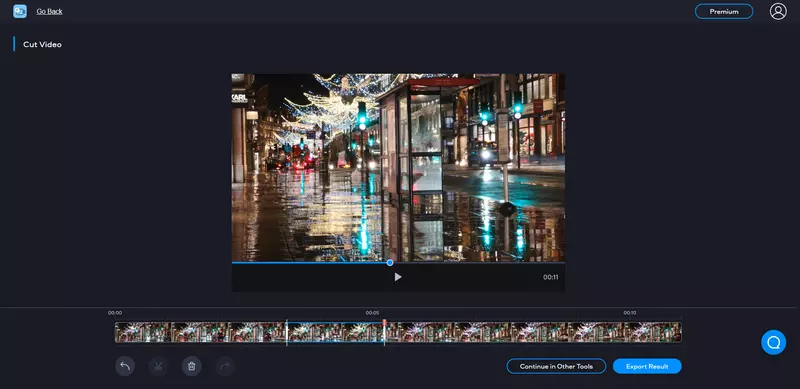Viewport: 800px width, 389px height.
Task: Go Back to previous page
Action: point(49,11)
